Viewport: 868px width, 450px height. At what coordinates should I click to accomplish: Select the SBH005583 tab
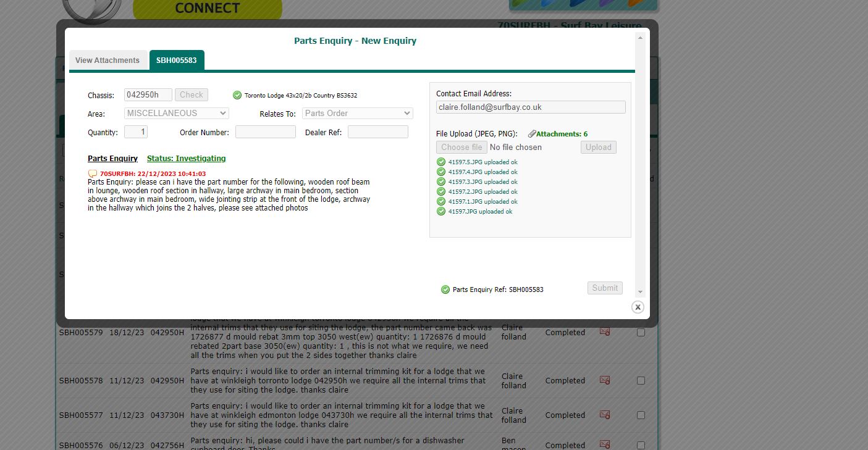point(177,60)
